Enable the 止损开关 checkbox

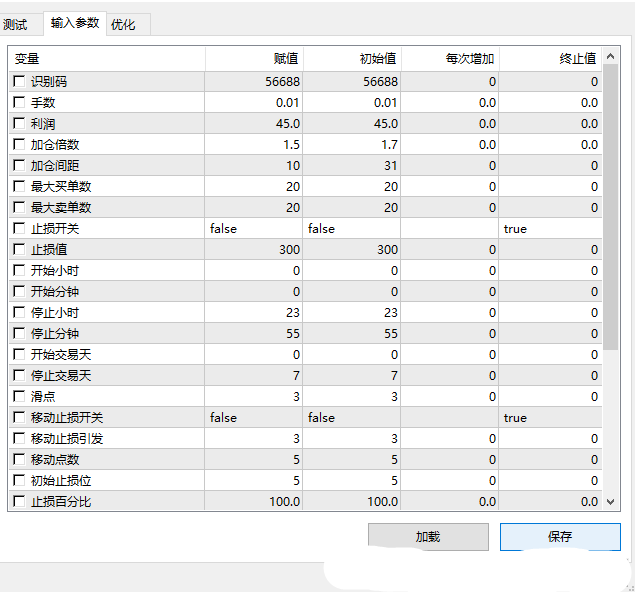pos(20,229)
